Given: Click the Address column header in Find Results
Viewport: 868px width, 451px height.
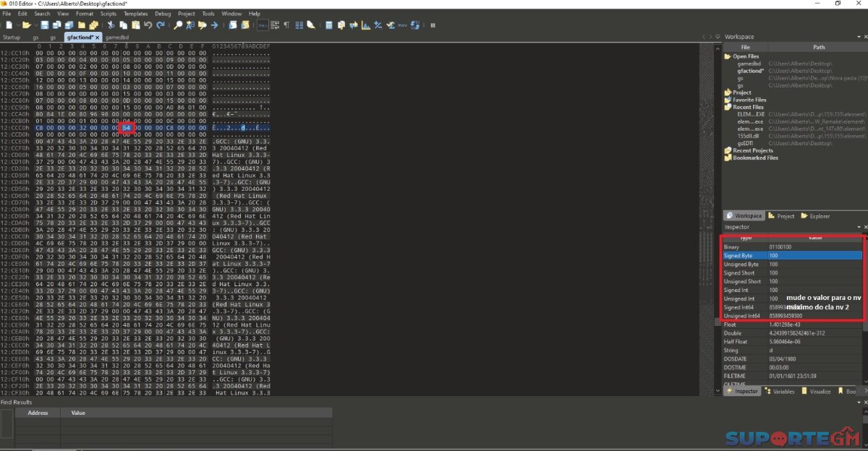Looking at the screenshot, I should [38, 413].
